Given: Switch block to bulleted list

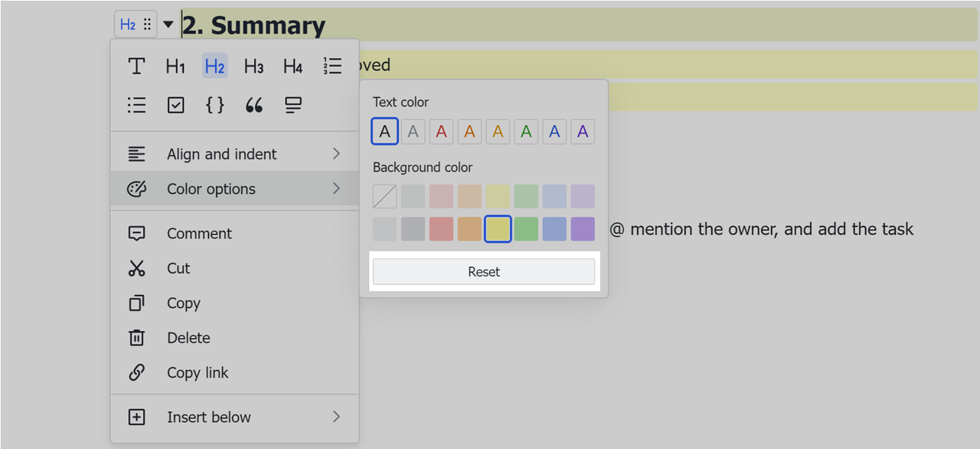Looking at the screenshot, I should point(136,105).
